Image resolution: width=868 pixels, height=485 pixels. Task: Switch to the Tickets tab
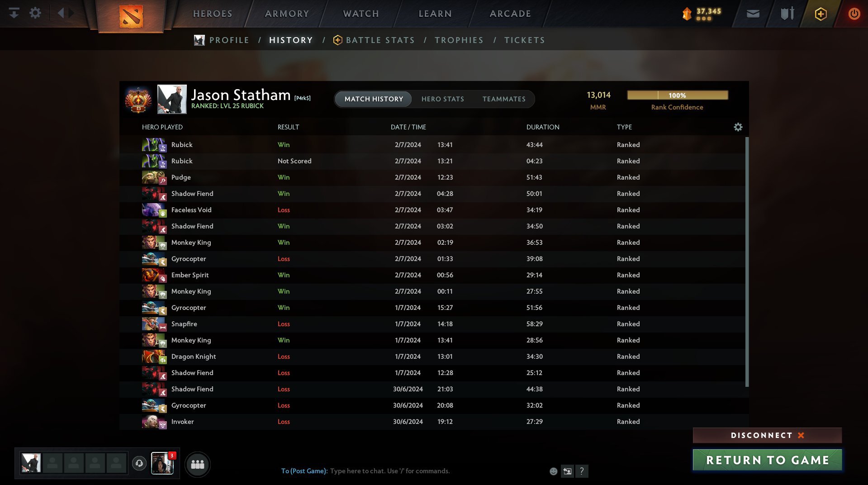(525, 40)
